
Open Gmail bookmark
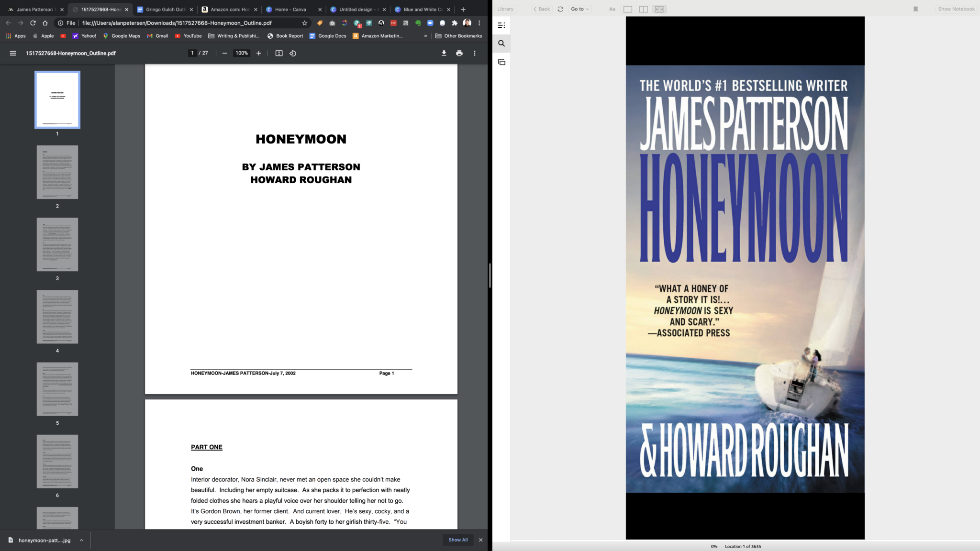coord(157,36)
